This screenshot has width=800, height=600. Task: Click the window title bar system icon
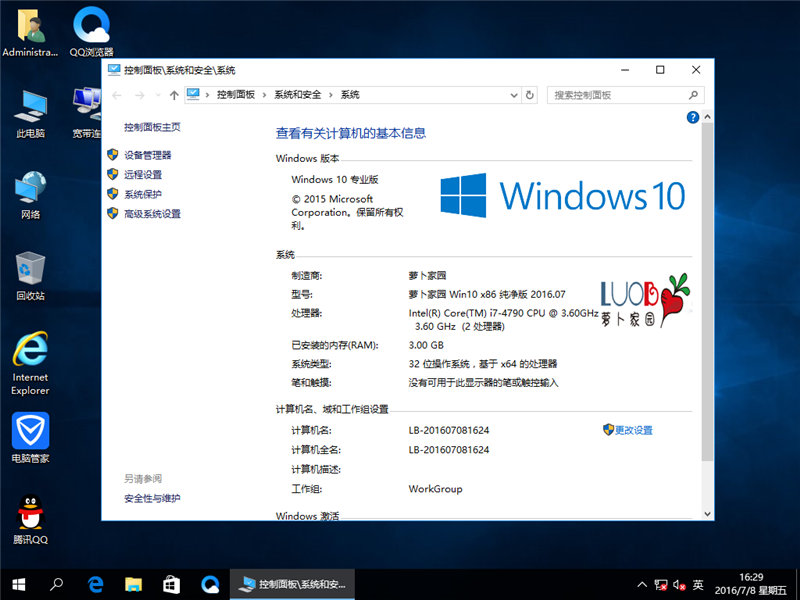(x=114, y=70)
